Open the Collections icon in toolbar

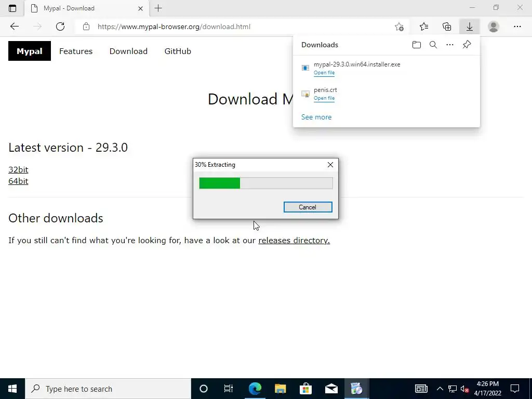click(x=447, y=26)
